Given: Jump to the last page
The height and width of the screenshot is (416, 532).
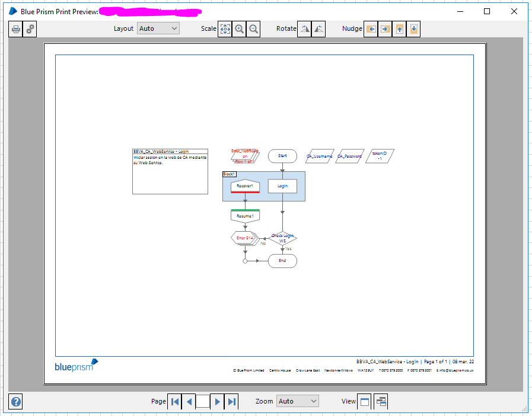Looking at the screenshot, I should [231, 402].
